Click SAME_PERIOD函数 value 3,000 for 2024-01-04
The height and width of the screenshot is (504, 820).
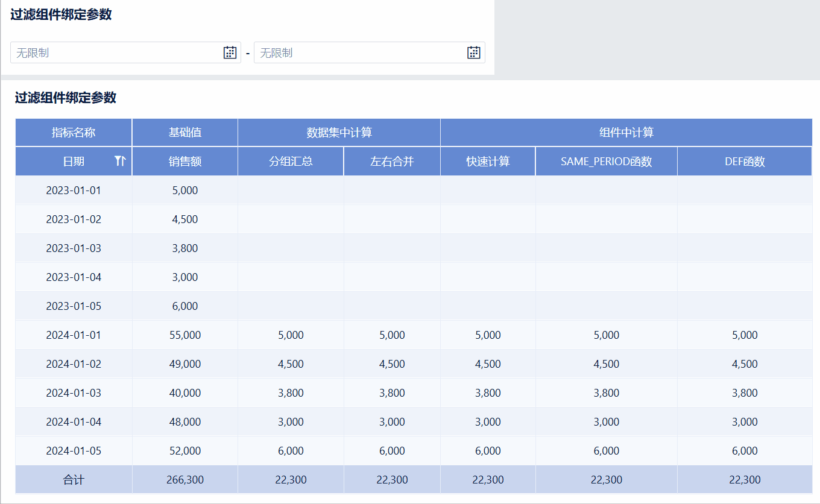(606, 422)
